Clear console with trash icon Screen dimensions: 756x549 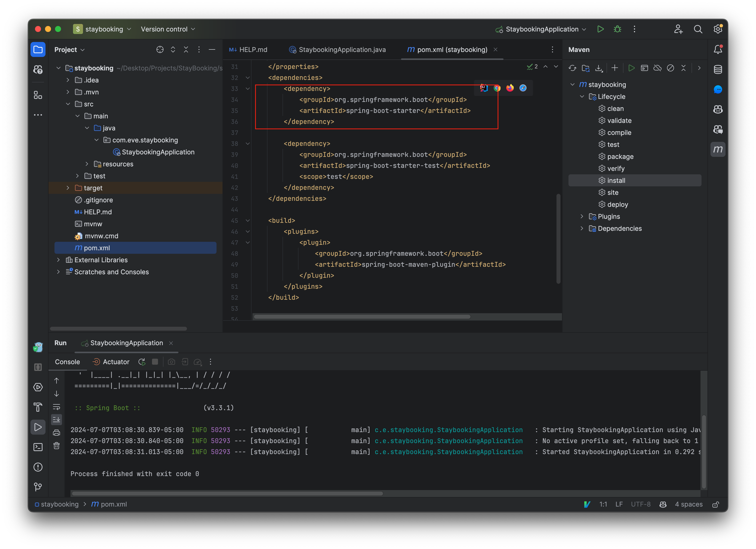(57, 446)
